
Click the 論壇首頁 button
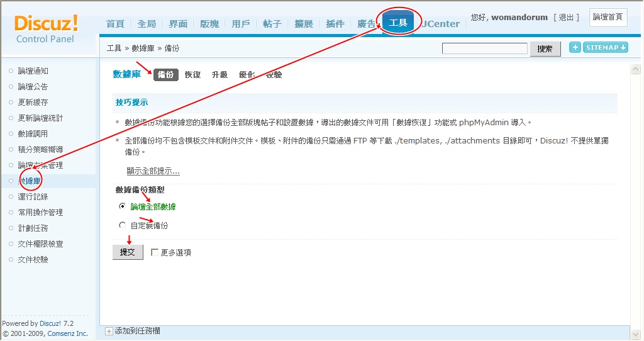pyautogui.click(x=608, y=18)
